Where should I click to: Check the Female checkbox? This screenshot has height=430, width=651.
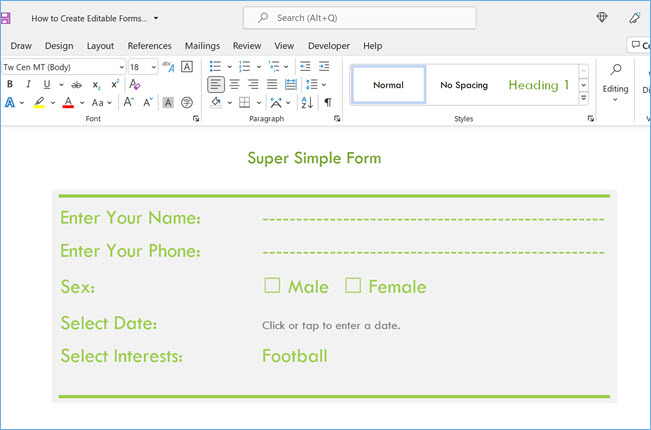[353, 286]
